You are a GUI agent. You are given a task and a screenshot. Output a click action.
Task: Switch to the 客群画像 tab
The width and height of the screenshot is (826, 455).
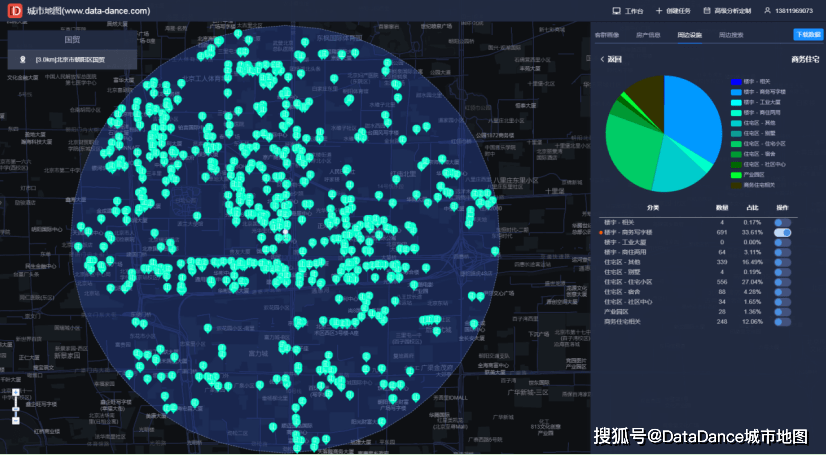coord(607,35)
